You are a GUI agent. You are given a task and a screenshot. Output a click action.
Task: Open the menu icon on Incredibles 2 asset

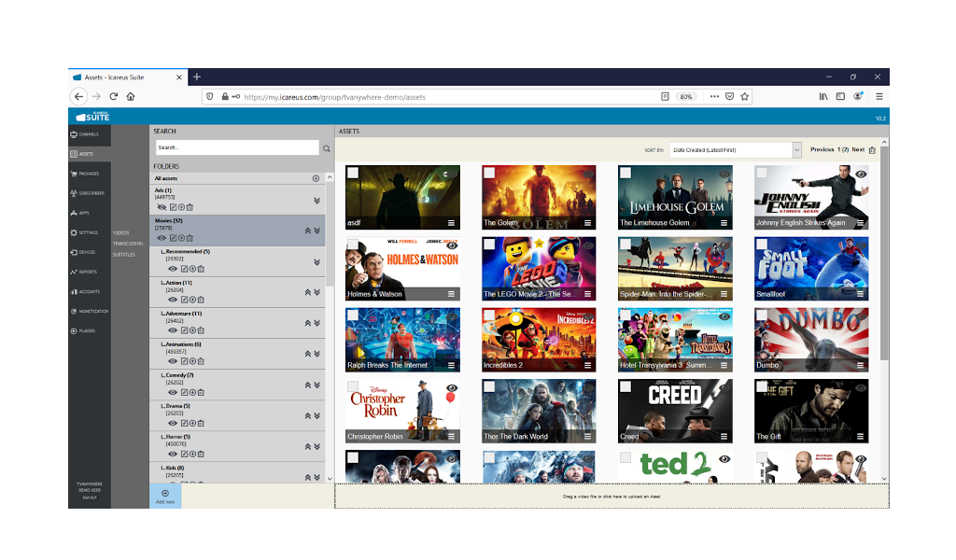pyautogui.click(x=588, y=366)
